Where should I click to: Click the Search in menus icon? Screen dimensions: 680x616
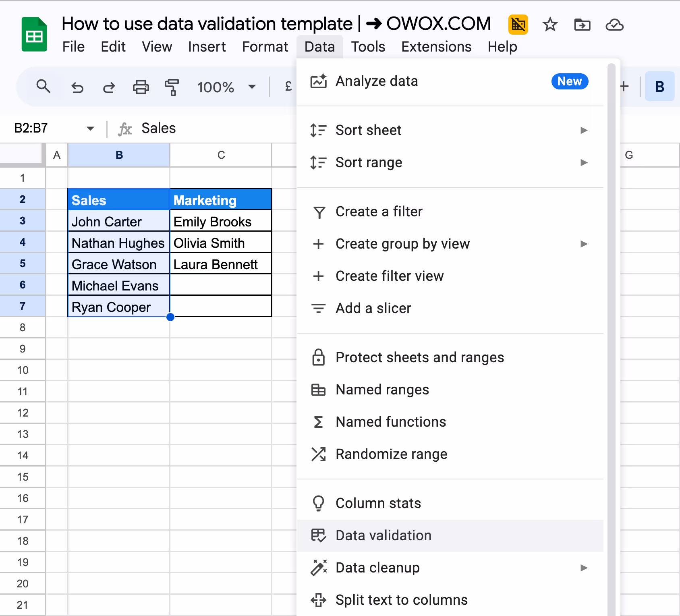click(x=44, y=87)
